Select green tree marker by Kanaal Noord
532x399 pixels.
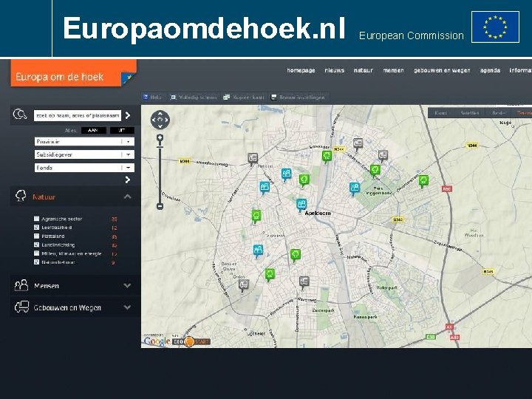coord(327,157)
